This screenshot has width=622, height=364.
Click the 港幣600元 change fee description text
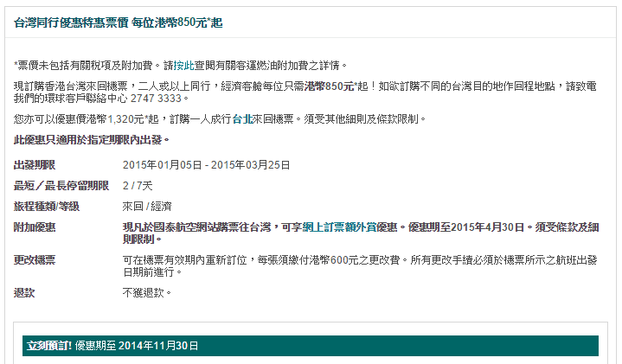pyautogui.click(x=363, y=259)
